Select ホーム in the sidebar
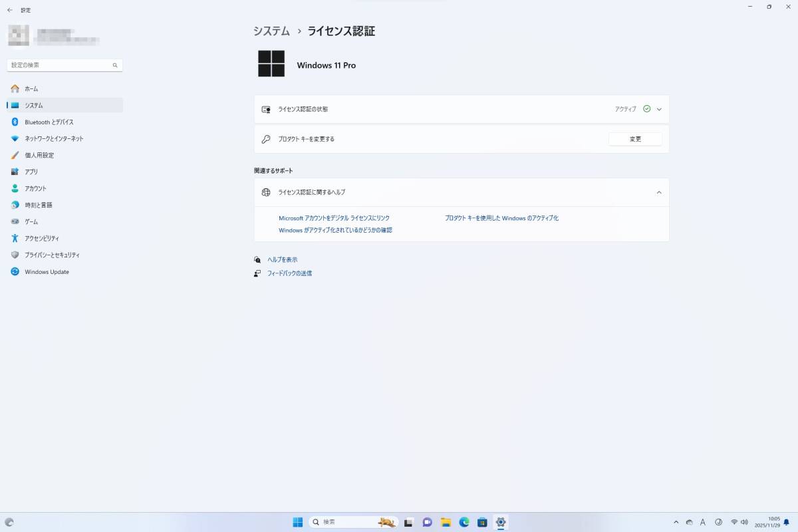Screen dimensions: 798x532 (x=31, y=89)
